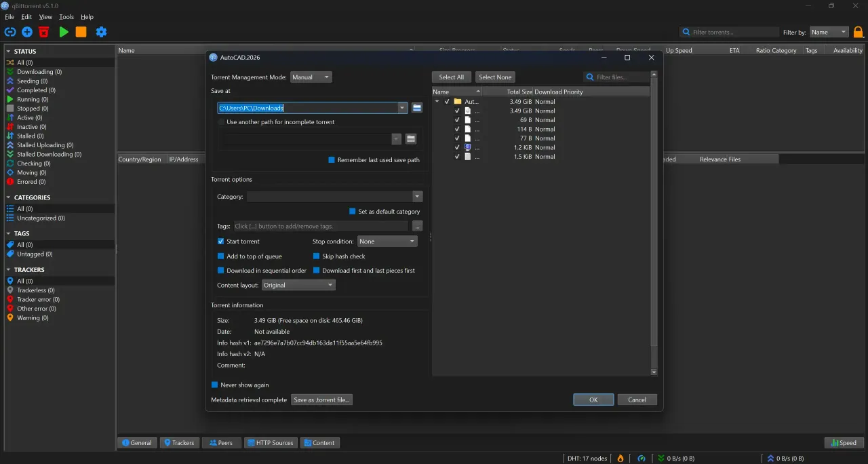
Task: Open the Tools menu
Action: coord(66,17)
